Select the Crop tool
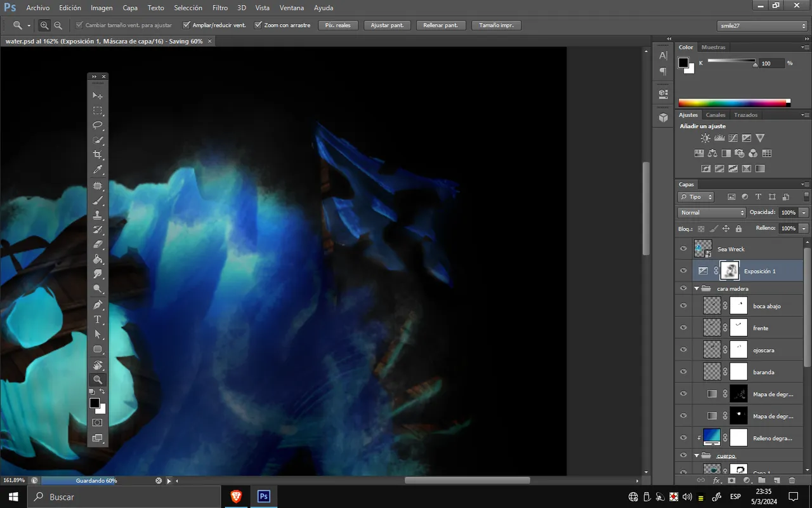 point(98,155)
